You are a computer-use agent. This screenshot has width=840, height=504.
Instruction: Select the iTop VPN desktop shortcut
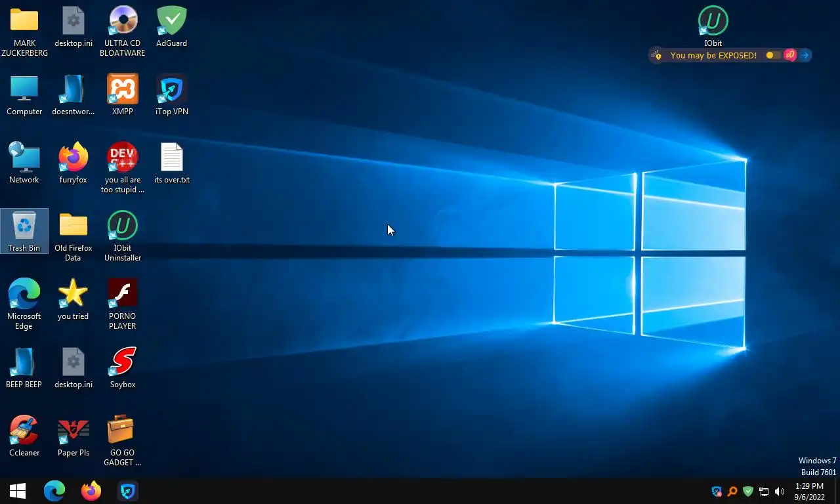click(x=171, y=95)
